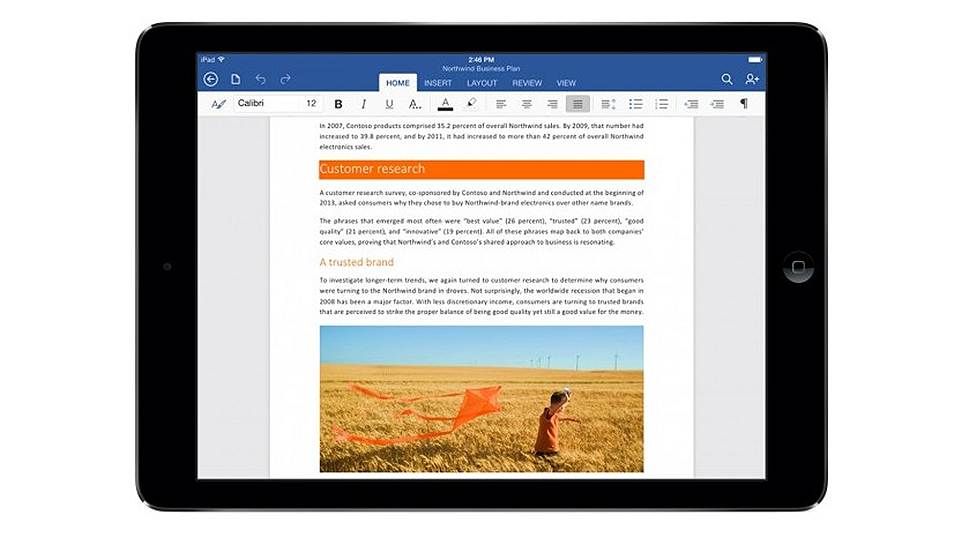Open the search magnifier

pyautogui.click(x=727, y=80)
